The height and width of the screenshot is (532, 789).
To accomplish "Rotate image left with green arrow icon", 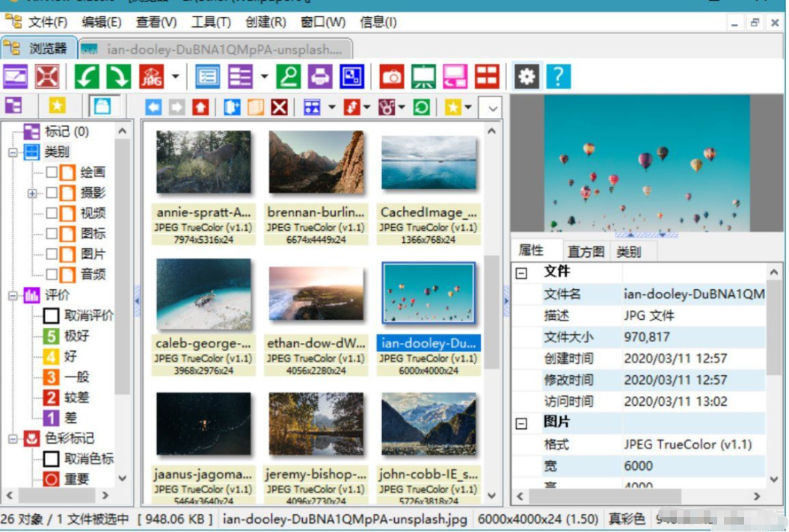I will pyautogui.click(x=87, y=76).
